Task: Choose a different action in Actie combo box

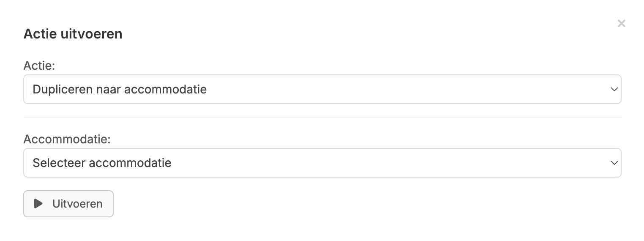Action: [322, 89]
